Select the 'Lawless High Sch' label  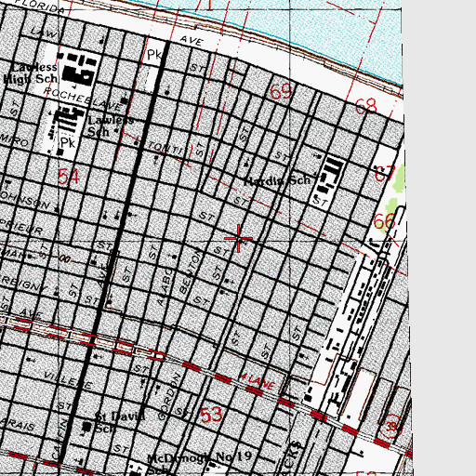pos(31,73)
